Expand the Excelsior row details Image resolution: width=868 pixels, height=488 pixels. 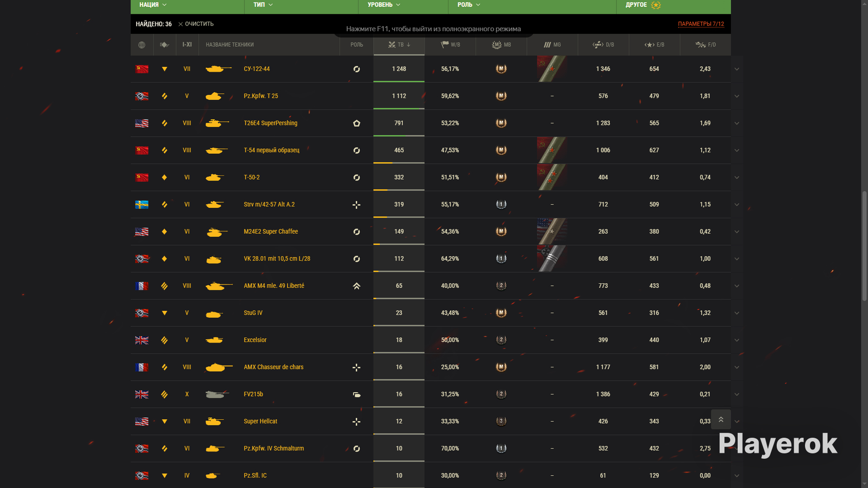click(x=737, y=340)
